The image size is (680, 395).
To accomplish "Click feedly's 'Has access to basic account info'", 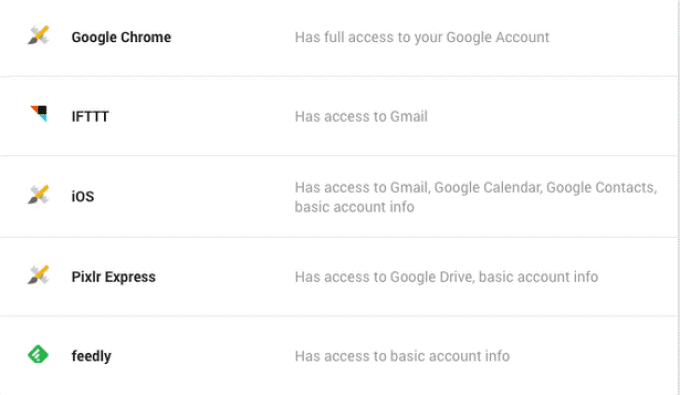I will coord(402,356).
